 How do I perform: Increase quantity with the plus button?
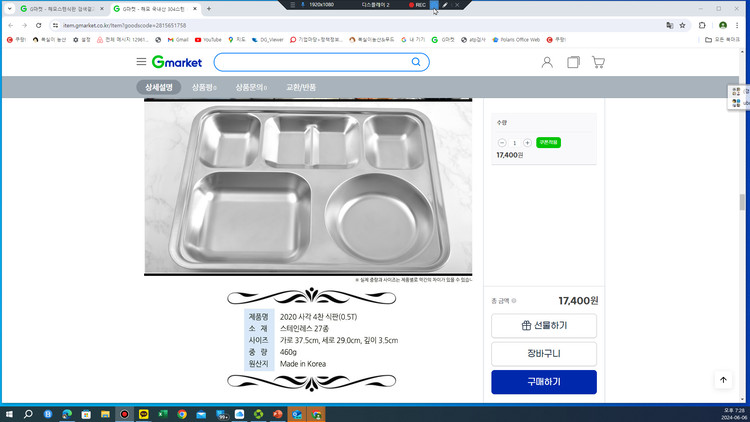(527, 143)
